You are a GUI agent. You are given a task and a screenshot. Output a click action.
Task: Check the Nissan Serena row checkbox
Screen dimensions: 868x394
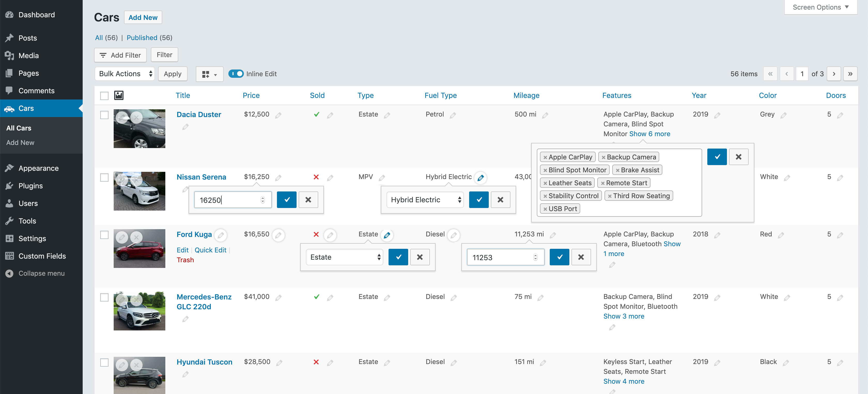tap(104, 177)
